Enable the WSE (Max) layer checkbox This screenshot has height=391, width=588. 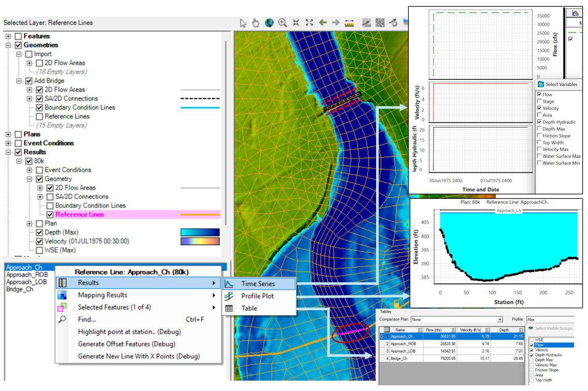click(x=40, y=250)
